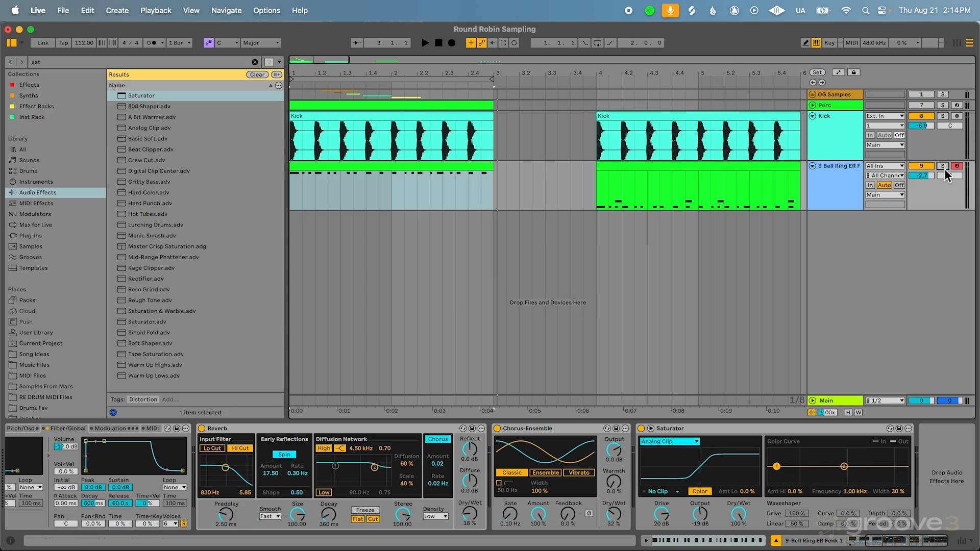The image size is (980, 551).
Task: Select the Audio Effects category in the browser
Action: click(x=38, y=192)
